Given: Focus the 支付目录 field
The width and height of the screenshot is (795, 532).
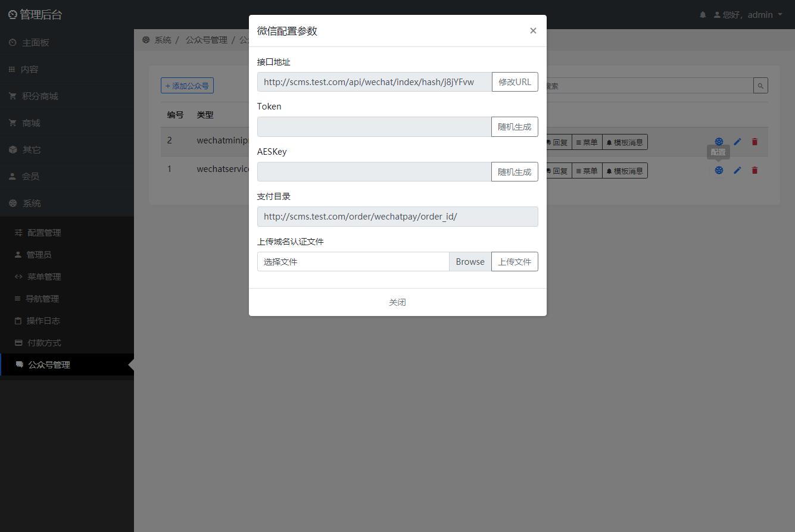Looking at the screenshot, I should point(397,217).
